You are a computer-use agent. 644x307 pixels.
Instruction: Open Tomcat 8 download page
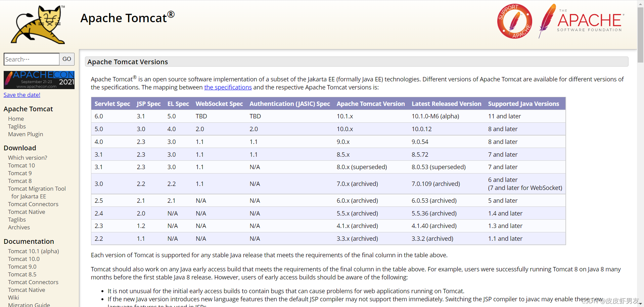(20, 181)
